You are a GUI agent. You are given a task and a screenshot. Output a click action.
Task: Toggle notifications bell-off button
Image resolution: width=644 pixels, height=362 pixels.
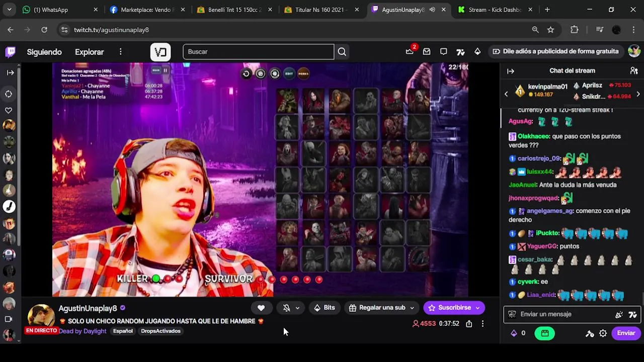coord(286,308)
